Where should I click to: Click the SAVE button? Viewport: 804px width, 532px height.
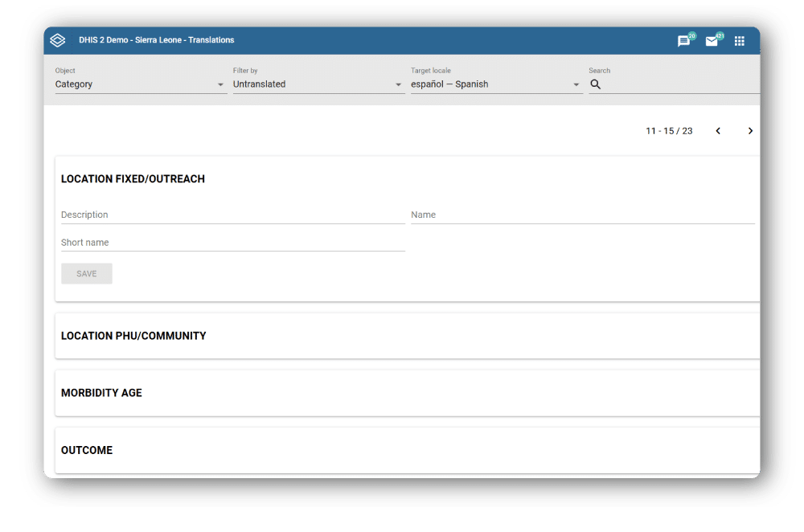(87, 274)
